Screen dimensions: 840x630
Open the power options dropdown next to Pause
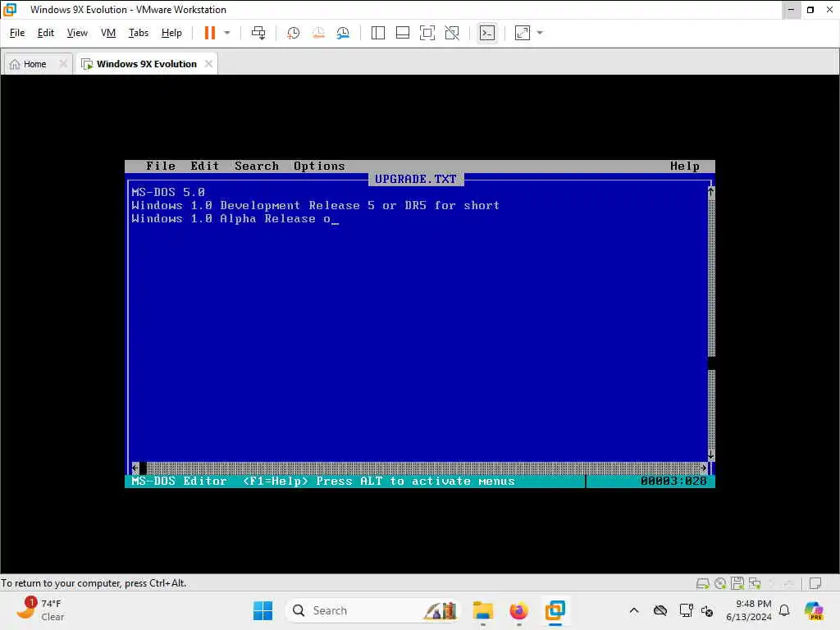click(x=227, y=33)
